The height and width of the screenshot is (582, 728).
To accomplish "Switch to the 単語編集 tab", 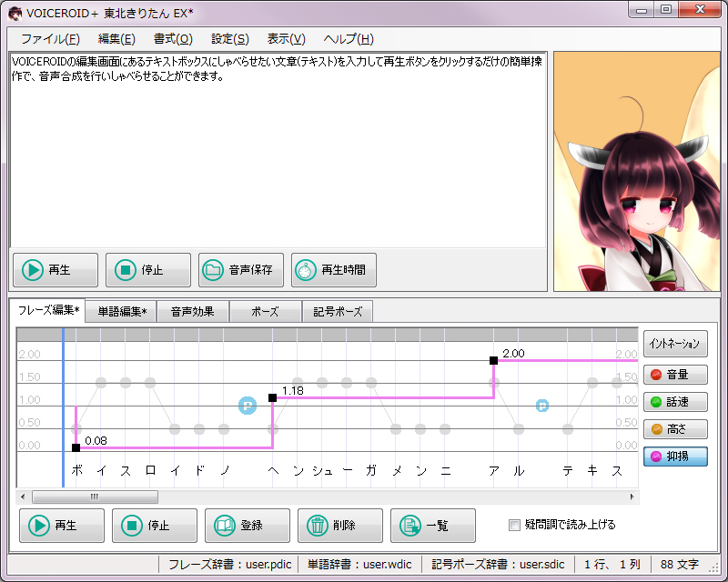I will (122, 312).
